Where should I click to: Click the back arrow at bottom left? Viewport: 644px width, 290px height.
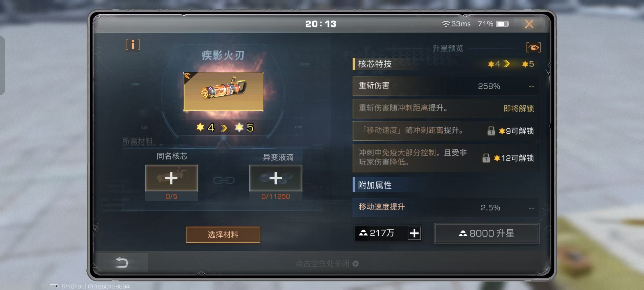point(122,263)
